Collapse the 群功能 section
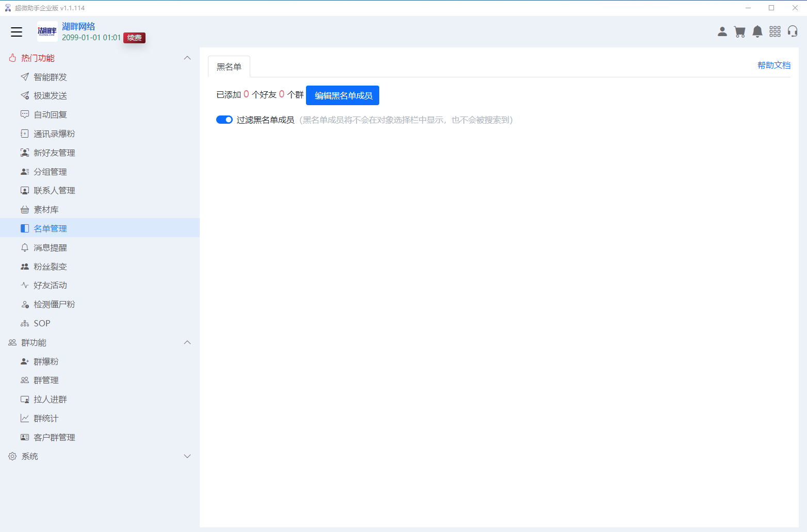 187,342
